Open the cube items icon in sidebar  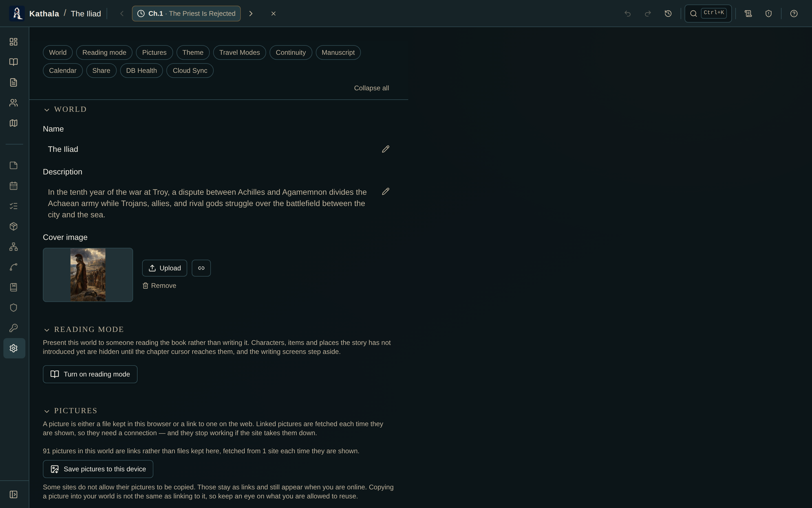[x=14, y=226]
